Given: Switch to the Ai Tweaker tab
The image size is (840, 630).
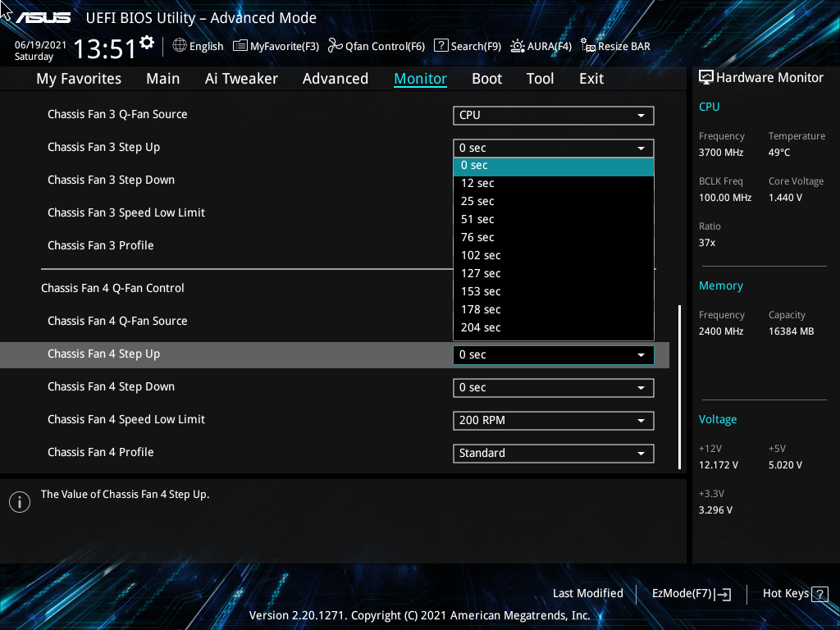Looking at the screenshot, I should click(241, 78).
